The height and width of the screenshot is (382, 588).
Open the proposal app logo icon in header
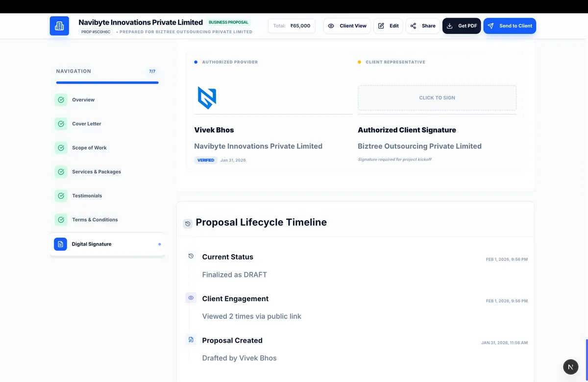[x=59, y=26]
